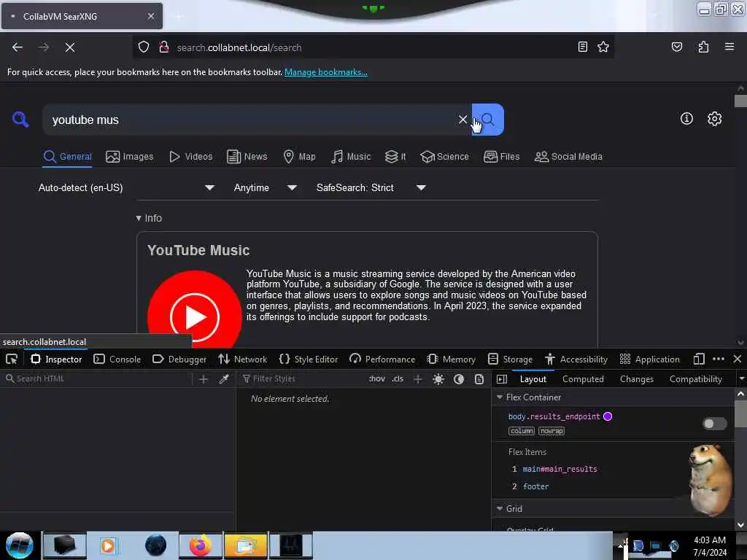Focus the Search HTML field
Viewport: 747px width, 560px height.
pyautogui.click(x=98, y=378)
